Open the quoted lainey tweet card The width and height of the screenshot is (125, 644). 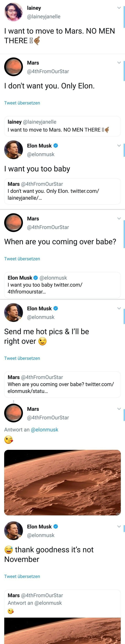pos(62,126)
